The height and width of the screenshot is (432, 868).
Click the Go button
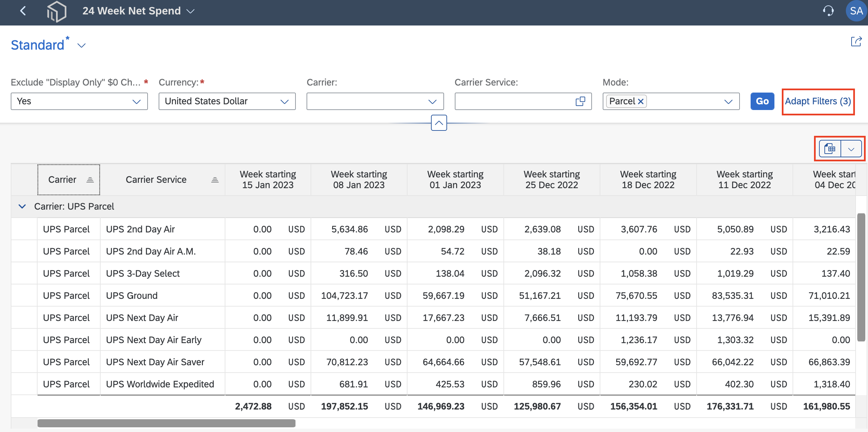coord(762,101)
